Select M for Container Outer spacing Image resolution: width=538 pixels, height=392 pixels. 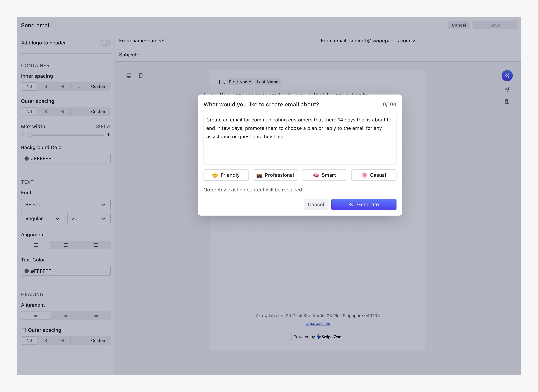62,111
